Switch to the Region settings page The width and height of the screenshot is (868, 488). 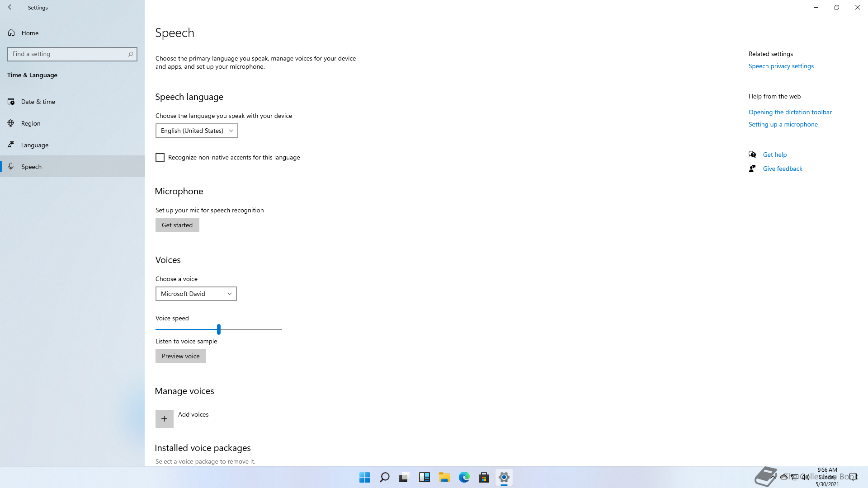(31, 123)
